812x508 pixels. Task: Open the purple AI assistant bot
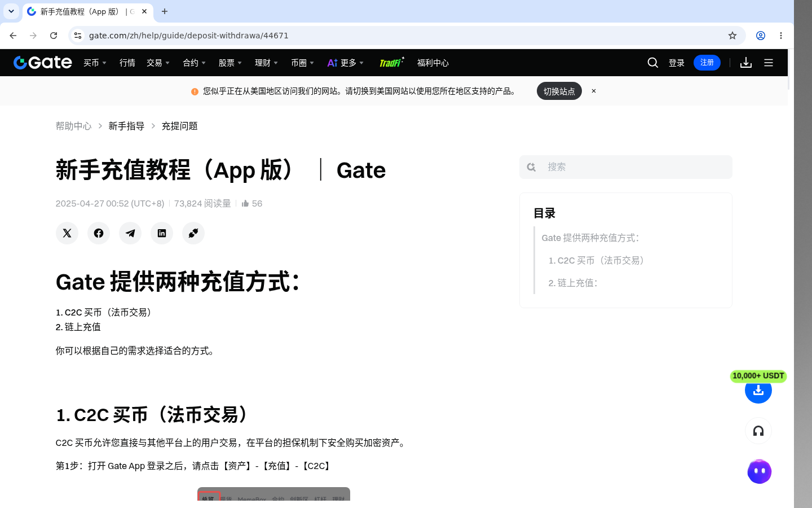(x=760, y=471)
